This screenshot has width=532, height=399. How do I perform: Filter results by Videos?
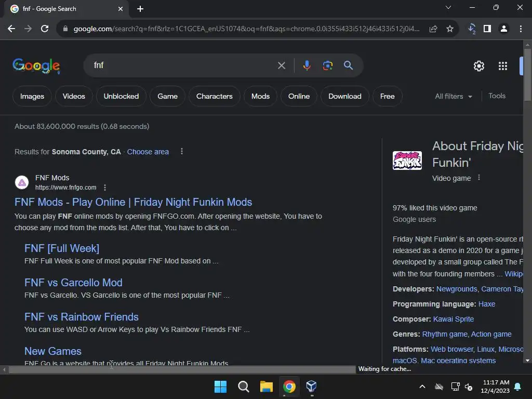74,96
